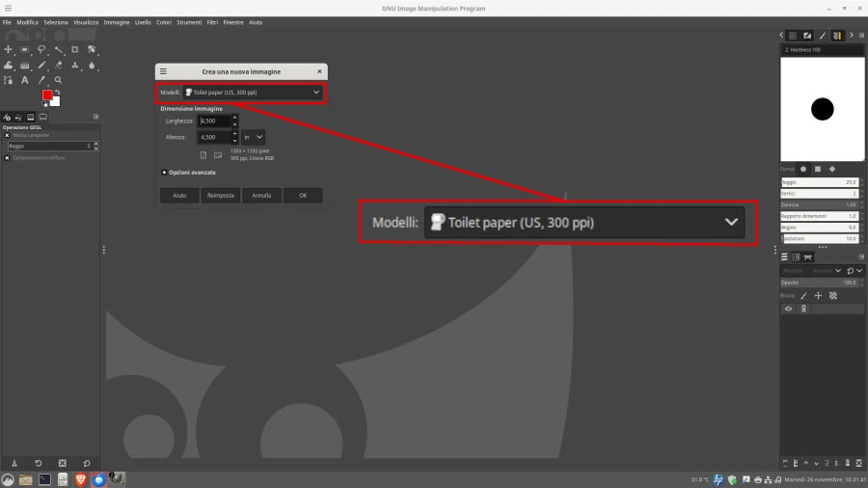Select the Smudge drop tool

92,66
